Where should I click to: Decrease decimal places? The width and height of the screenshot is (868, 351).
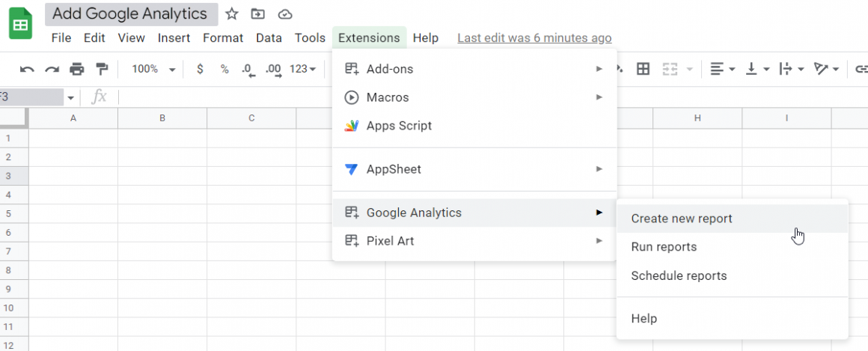(x=248, y=70)
